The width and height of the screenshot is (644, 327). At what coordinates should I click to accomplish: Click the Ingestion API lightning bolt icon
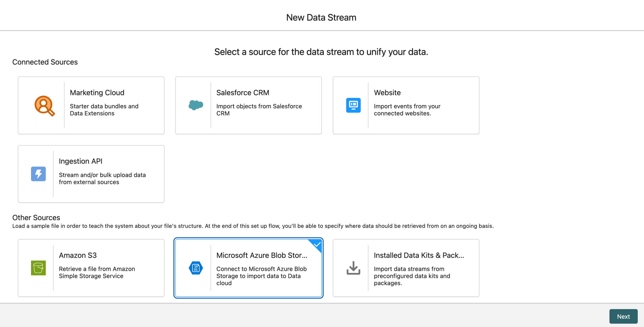[x=38, y=174]
